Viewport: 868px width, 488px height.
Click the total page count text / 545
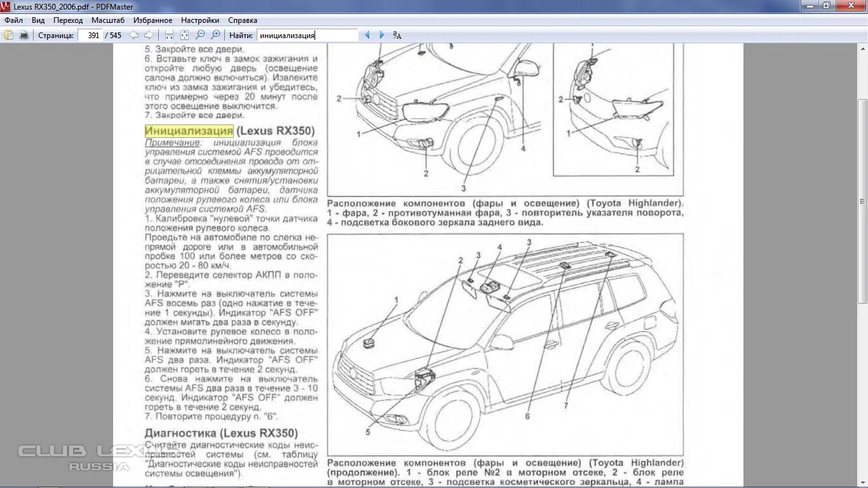pos(113,35)
